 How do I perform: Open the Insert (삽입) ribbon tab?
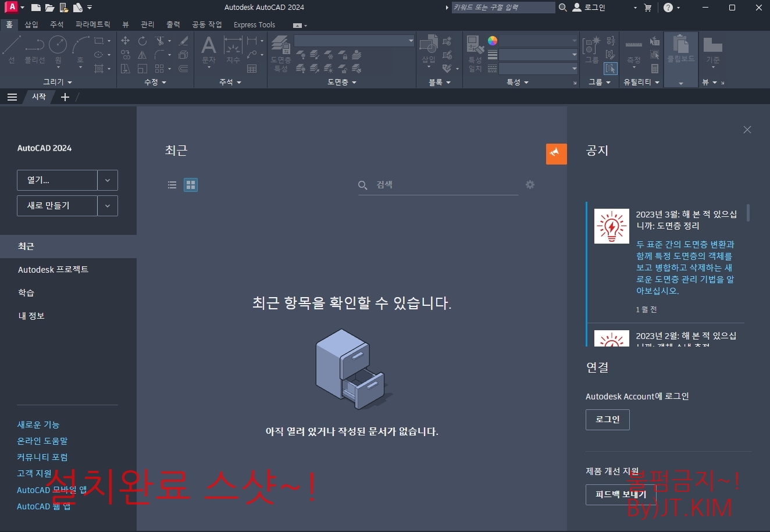pyautogui.click(x=31, y=24)
